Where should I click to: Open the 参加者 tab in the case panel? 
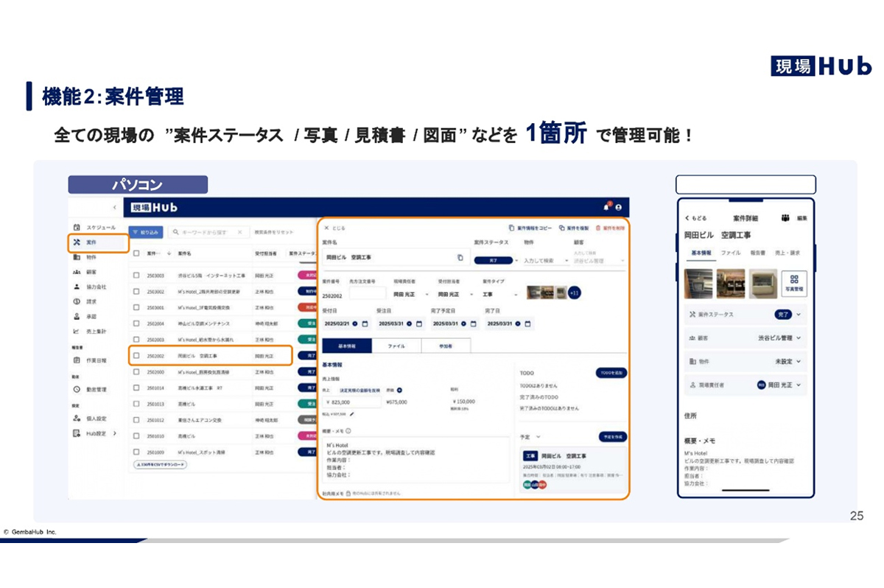pyautogui.click(x=446, y=346)
